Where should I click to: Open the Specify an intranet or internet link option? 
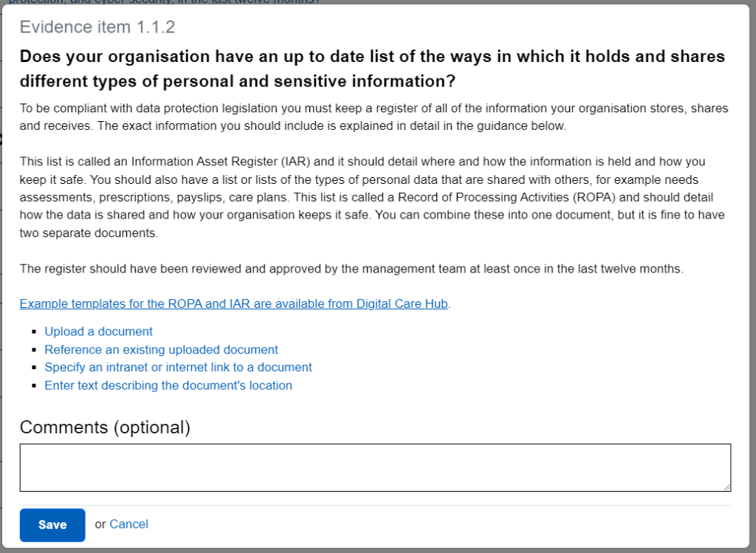click(178, 367)
